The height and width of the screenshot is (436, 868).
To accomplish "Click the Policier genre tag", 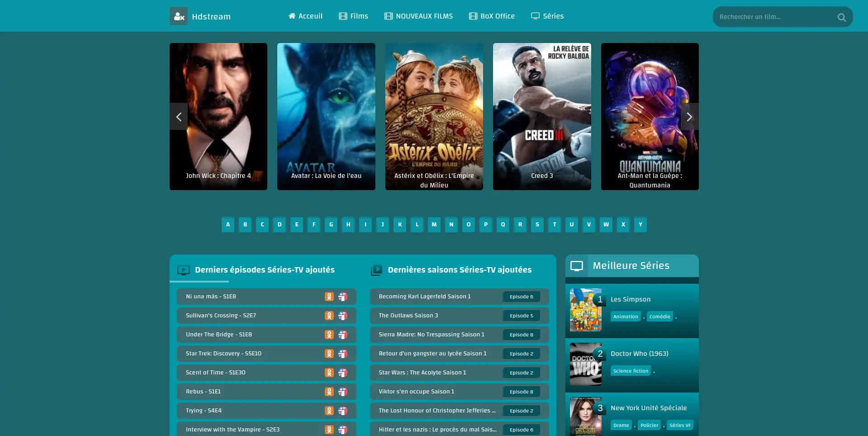I will tap(650, 425).
